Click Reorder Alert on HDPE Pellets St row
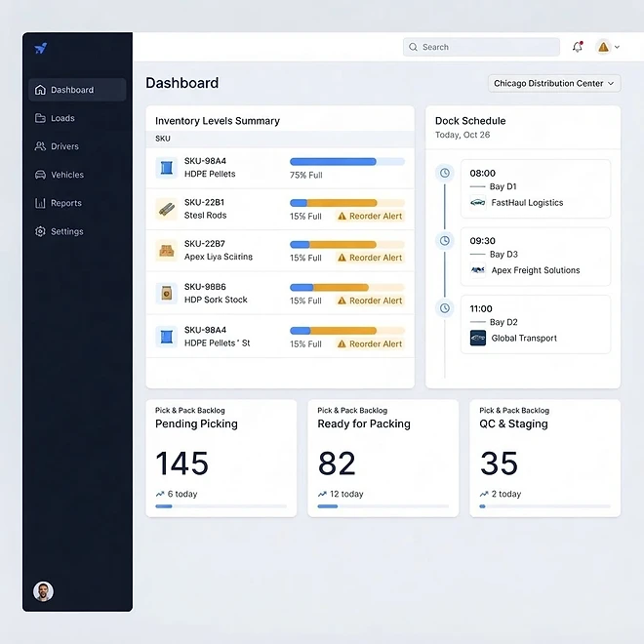644x644 pixels. pyautogui.click(x=370, y=343)
